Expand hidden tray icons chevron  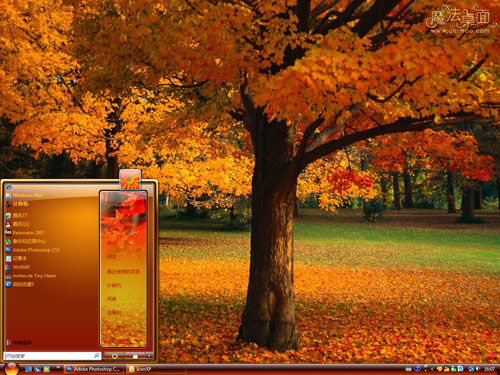pyautogui.click(x=432, y=369)
